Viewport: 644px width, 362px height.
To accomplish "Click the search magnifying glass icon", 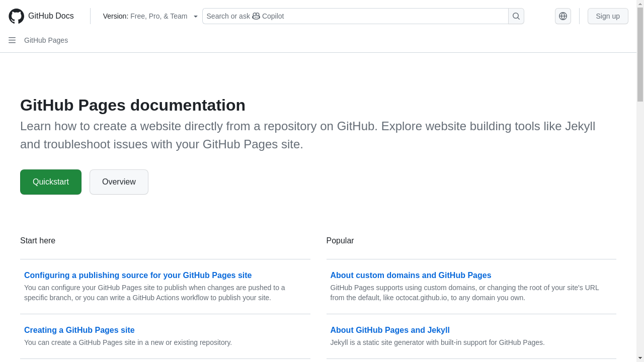I will (x=516, y=16).
